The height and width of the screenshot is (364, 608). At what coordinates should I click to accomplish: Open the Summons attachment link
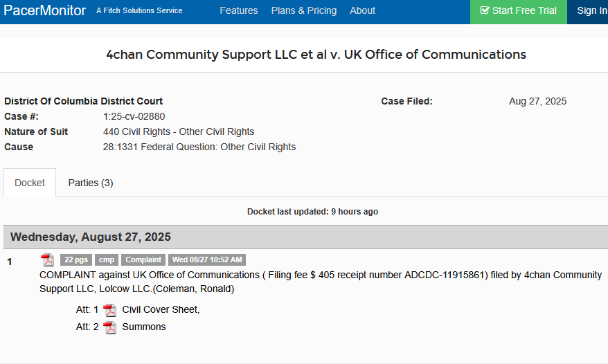pos(144,327)
